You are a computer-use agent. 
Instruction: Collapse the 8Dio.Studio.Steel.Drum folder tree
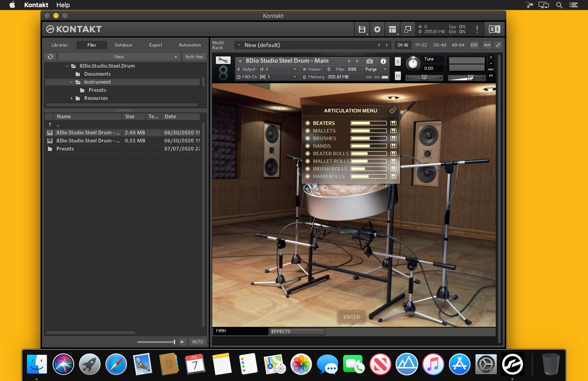coord(67,66)
